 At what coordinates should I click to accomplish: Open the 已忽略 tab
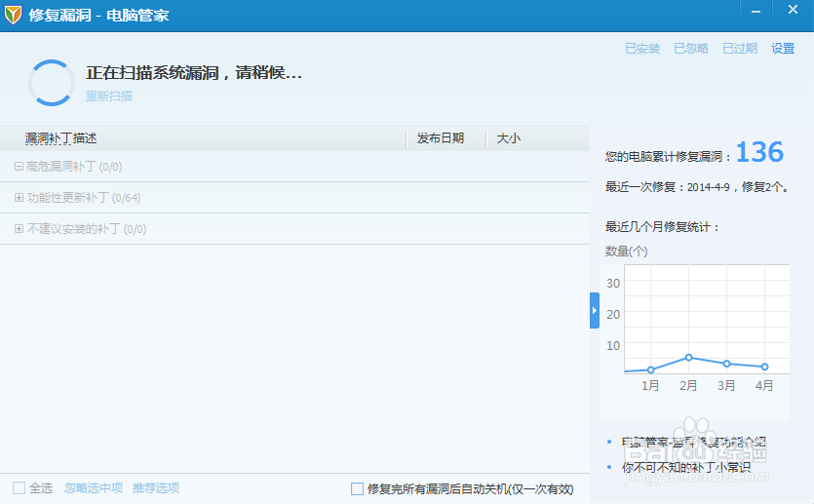click(691, 49)
